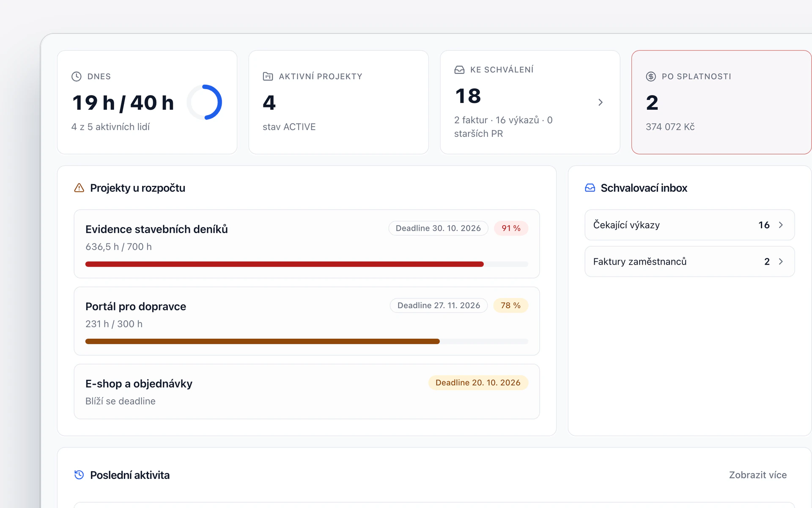Click the warning triangle icon by Projekty u rozpočtu
The image size is (812, 508).
(79, 188)
